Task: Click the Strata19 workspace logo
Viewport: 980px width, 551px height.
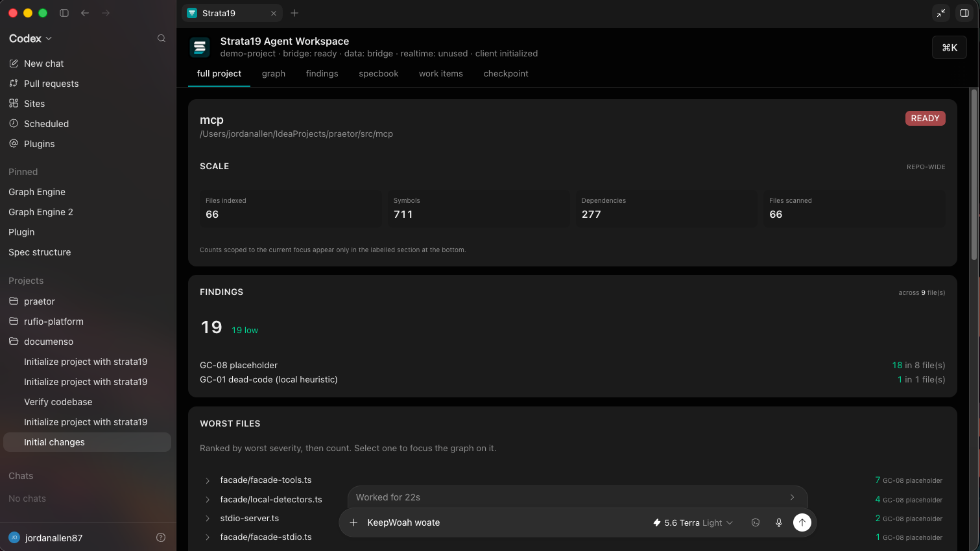Action: (x=200, y=47)
